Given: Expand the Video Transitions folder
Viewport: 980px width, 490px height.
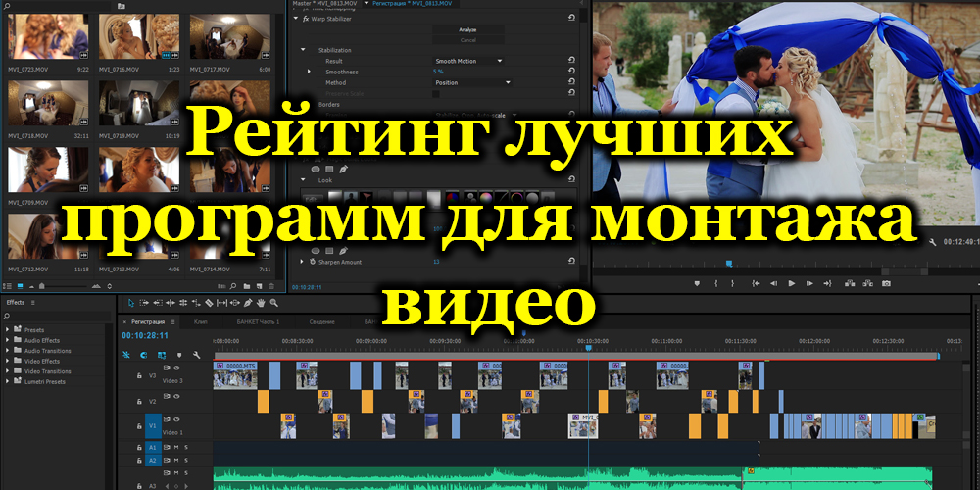Looking at the screenshot, I should [x=8, y=371].
